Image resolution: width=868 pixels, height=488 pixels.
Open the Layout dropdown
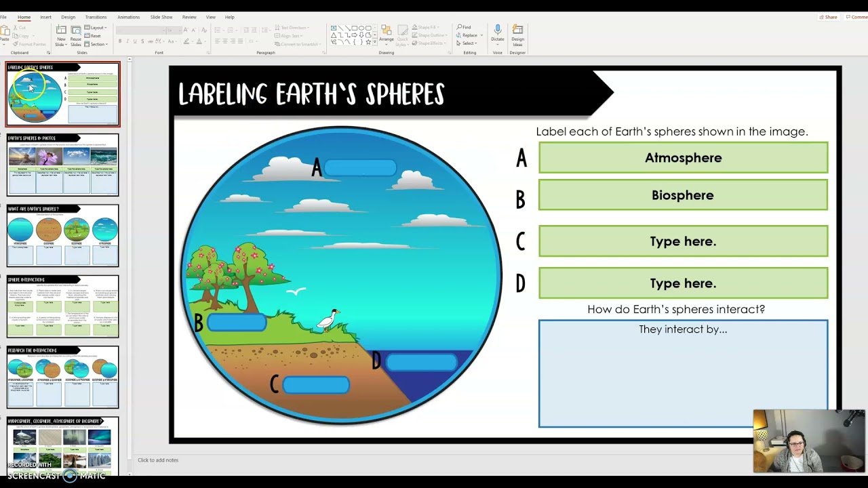point(94,28)
